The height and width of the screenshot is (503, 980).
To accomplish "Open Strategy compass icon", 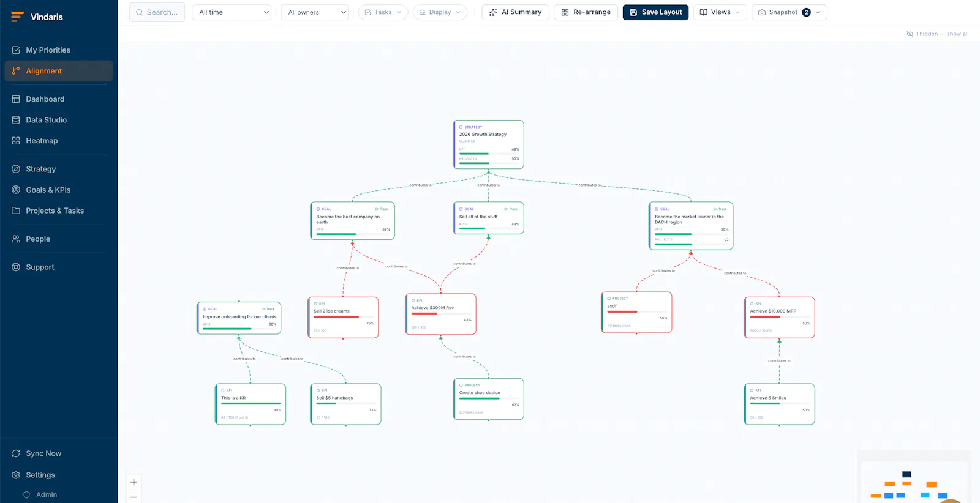I will coord(16,169).
